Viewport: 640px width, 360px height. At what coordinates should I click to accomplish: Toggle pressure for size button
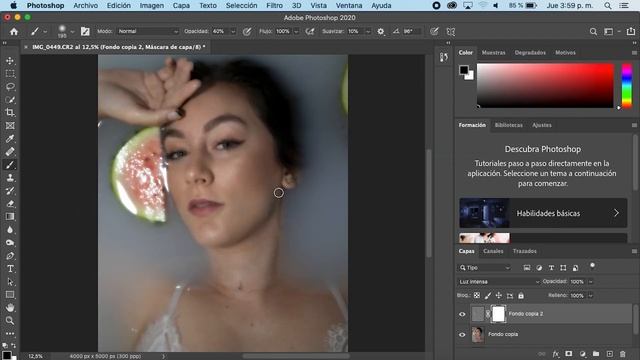(x=434, y=31)
